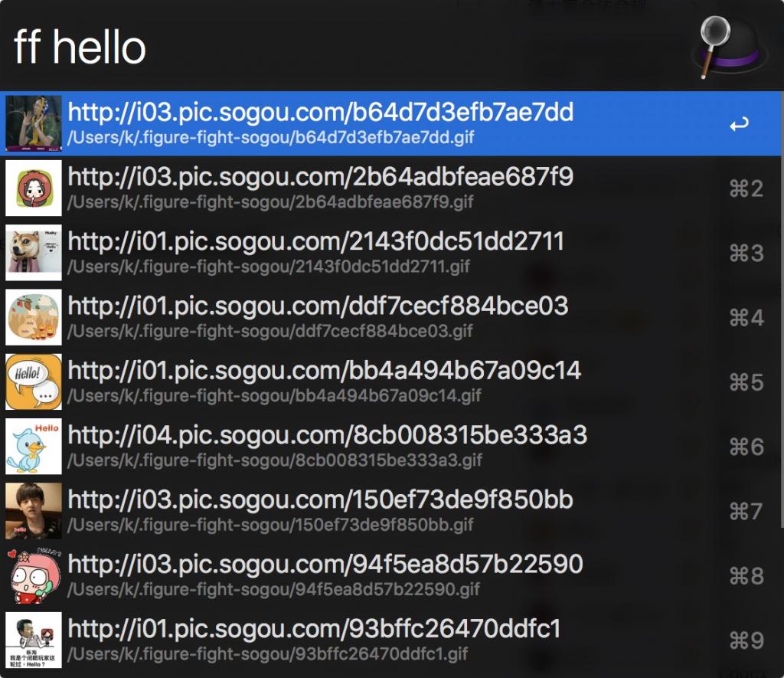This screenshot has width=784, height=678.
Task: Click the orange Hello! speech bubble icon
Action: 34,382
